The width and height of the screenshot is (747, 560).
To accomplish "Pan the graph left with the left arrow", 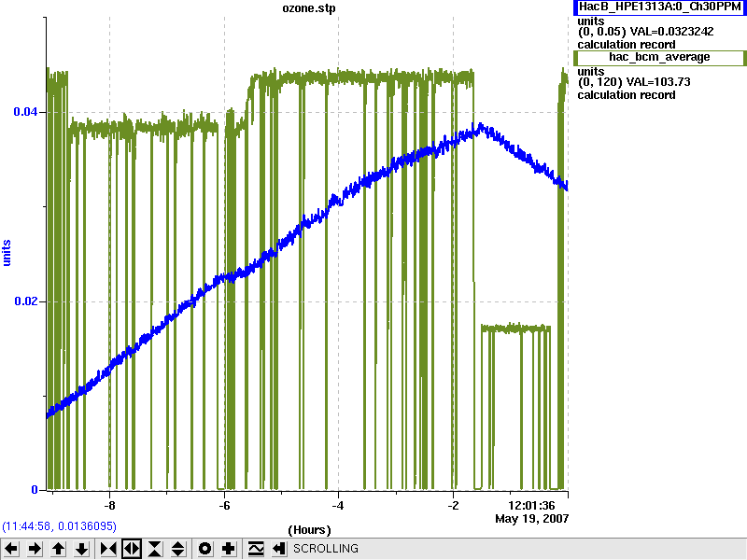I will (x=11, y=549).
